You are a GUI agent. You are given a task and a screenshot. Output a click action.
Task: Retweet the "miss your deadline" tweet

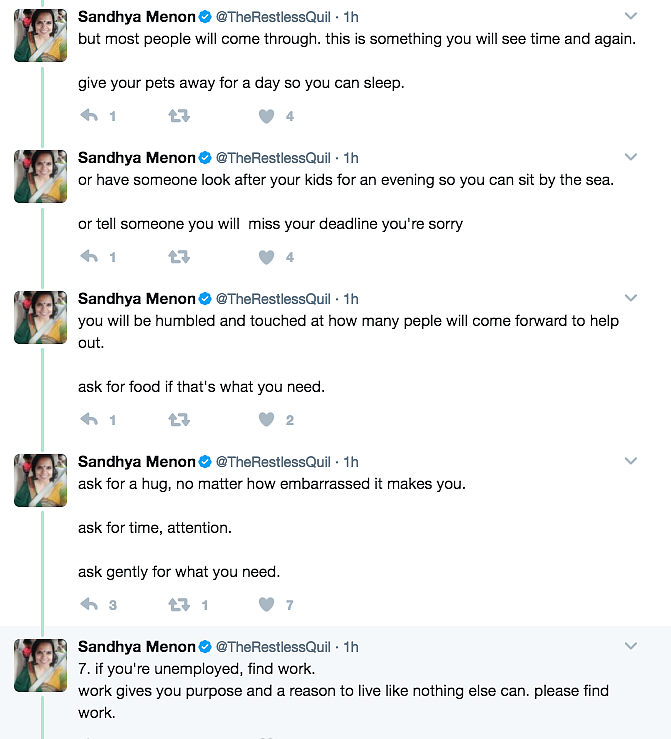pyautogui.click(x=179, y=257)
